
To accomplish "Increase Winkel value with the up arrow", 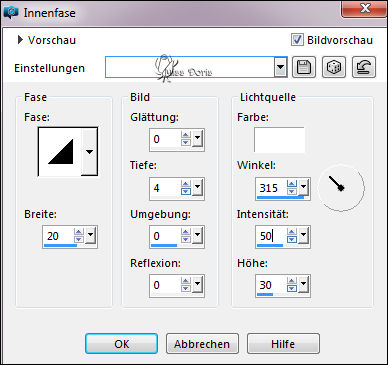I will click(x=292, y=184).
